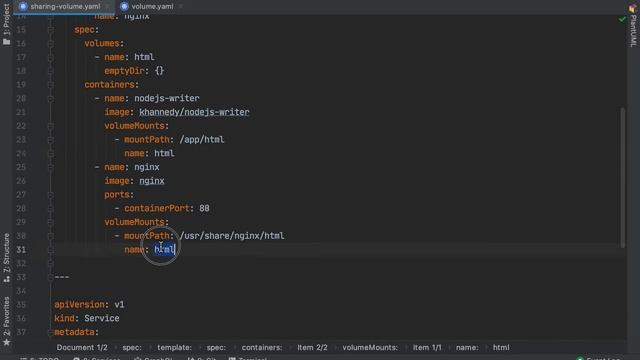Screen dimensions: 640x360
Task: Select the volumeMounts: breadcrumb
Action: coord(370,347)
